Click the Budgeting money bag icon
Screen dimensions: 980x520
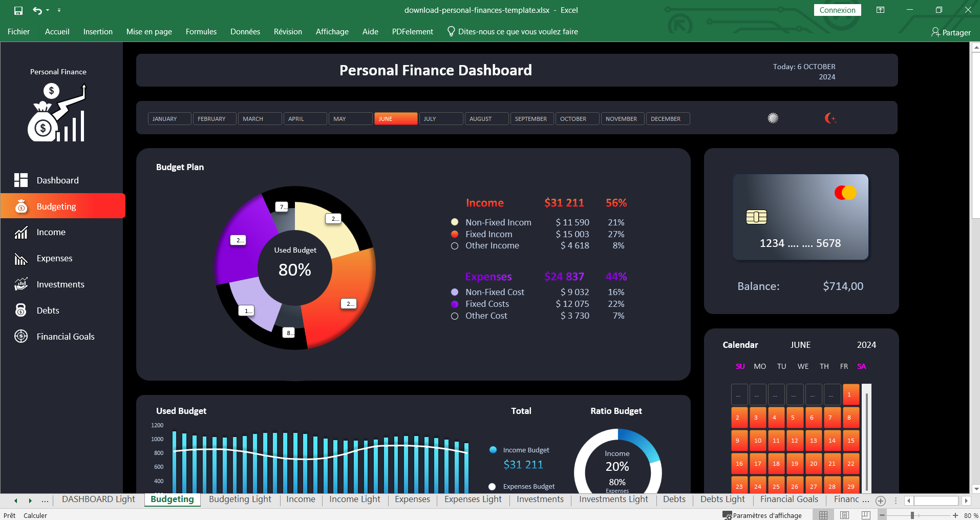[x=21, y=206]
